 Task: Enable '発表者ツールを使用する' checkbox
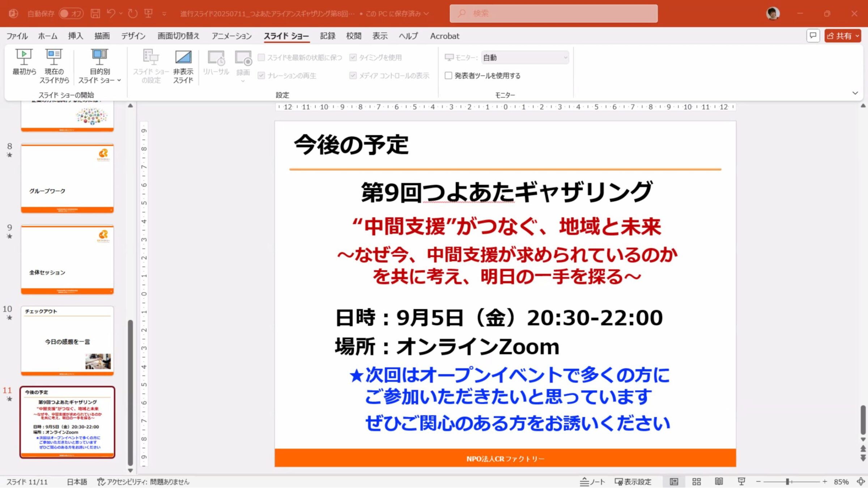[448, 76]
